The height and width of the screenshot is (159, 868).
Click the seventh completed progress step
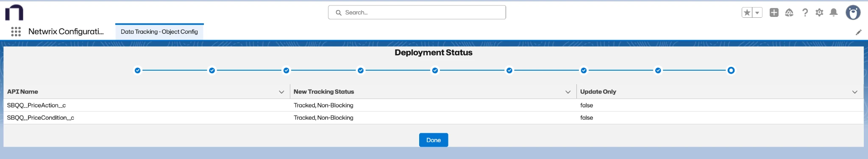(584, 70)
